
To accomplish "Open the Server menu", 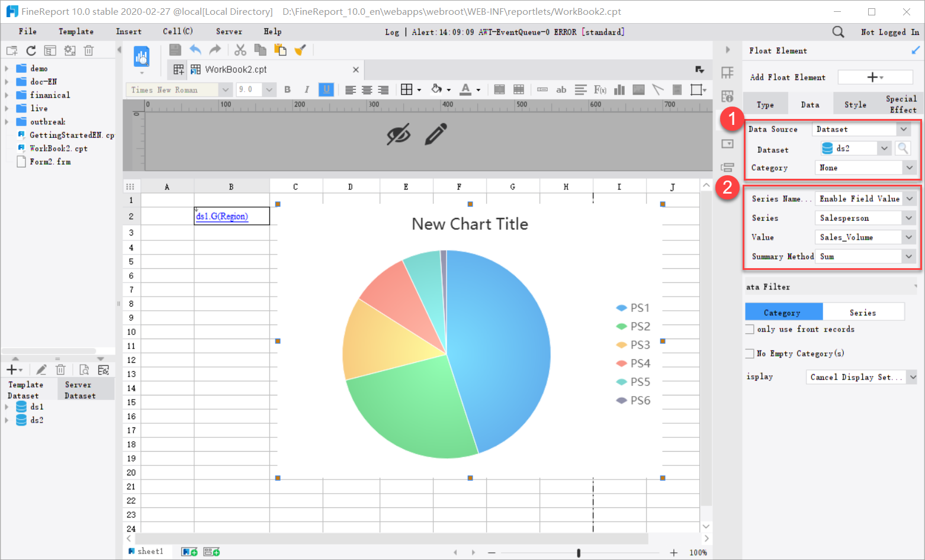I will pos(229,31).
